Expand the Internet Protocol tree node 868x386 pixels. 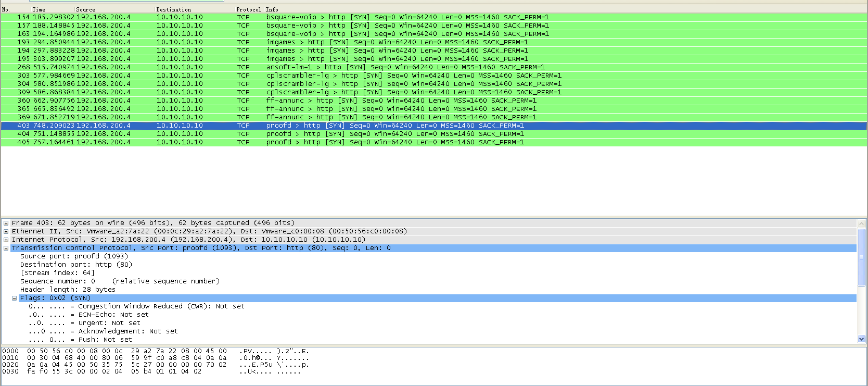coord(6,240)
